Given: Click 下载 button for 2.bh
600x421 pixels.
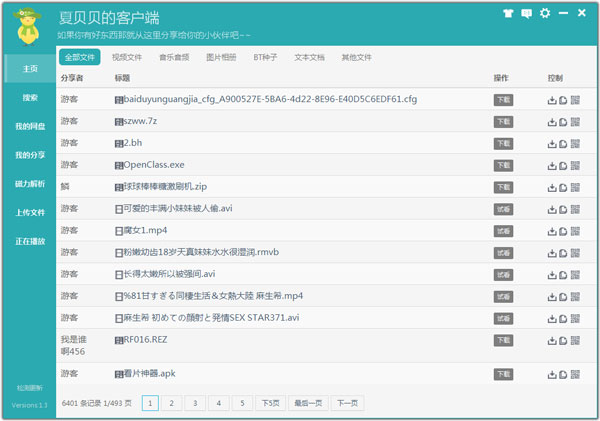Looking at the screenshot, I should [503, 144].
